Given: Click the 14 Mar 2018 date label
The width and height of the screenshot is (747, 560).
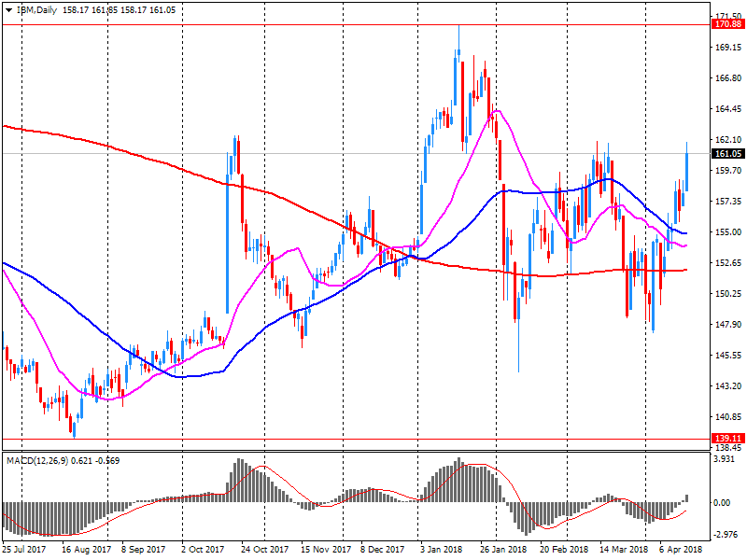Looking at the screenshot, I should coord(624,550).
